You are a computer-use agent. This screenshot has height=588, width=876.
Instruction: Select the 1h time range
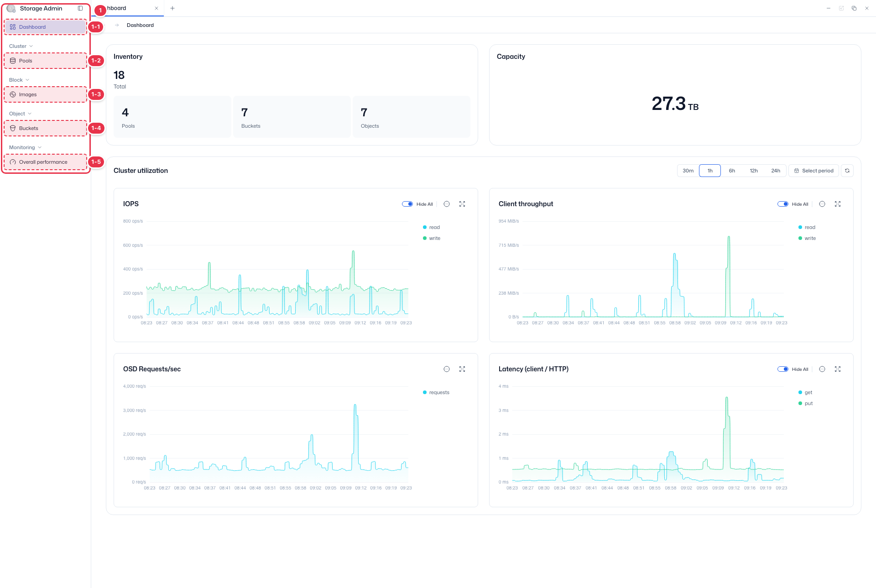point(710,171)
